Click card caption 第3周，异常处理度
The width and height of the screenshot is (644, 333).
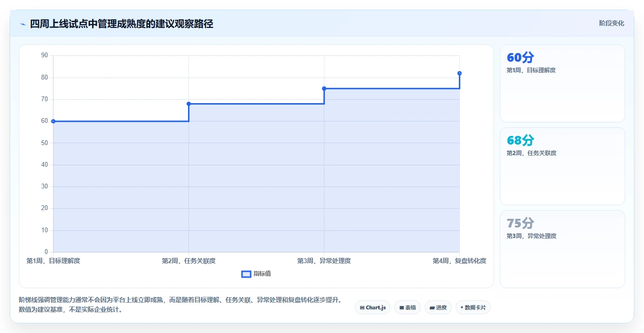click(x=531, y=236)
